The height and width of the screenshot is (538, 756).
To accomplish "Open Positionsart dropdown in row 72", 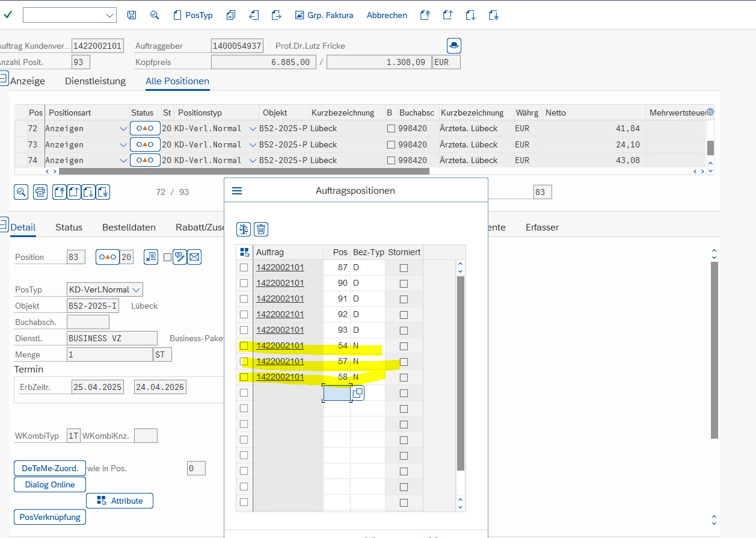I will click(123, 128).
